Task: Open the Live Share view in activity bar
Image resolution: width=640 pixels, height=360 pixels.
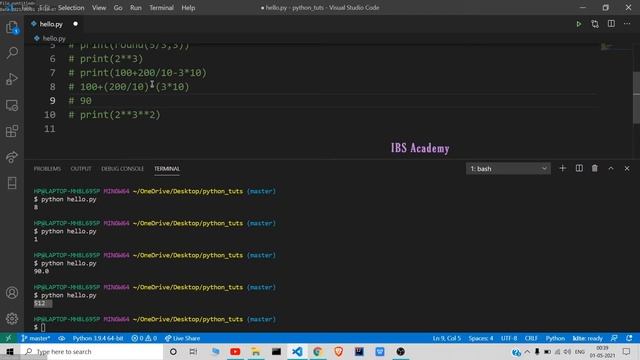Action: [x=12, y=157]
